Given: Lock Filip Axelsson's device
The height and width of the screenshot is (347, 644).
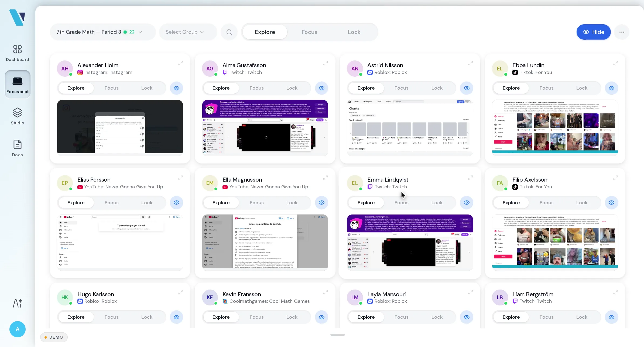Looking at the screenshot, I should click(582, 203).
